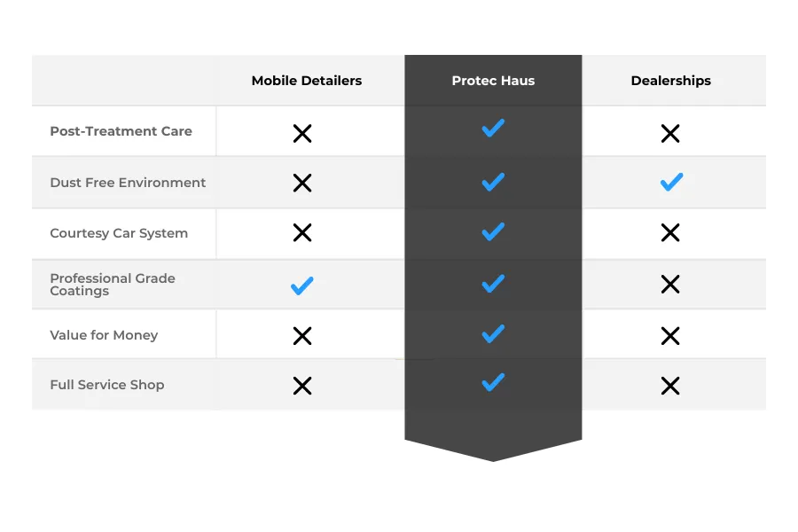Click the X mark for Dealerships Full Service Shop
The width and height of the screenshot is (798, 532).
tap(670, 386)
